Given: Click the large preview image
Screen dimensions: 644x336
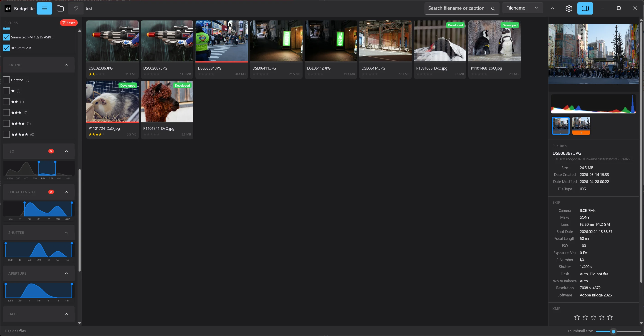Looking at the screenshot, I should coord(593,54).
